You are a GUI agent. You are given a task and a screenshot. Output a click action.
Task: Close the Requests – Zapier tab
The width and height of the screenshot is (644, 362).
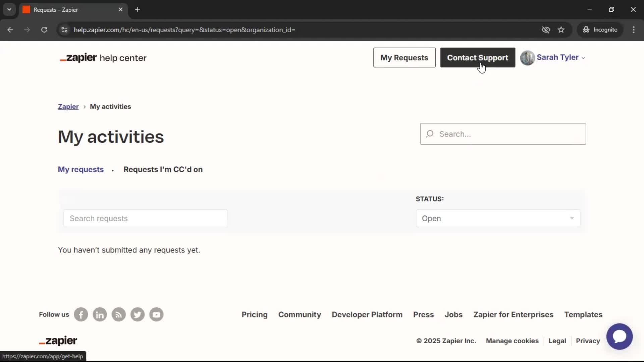[x=120, y=10]
